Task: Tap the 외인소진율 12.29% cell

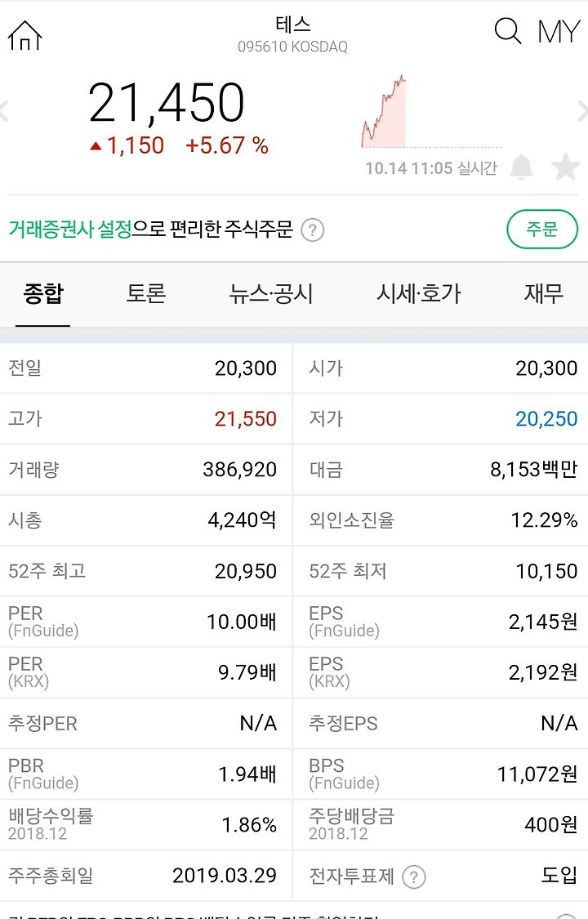Action: 440,520
